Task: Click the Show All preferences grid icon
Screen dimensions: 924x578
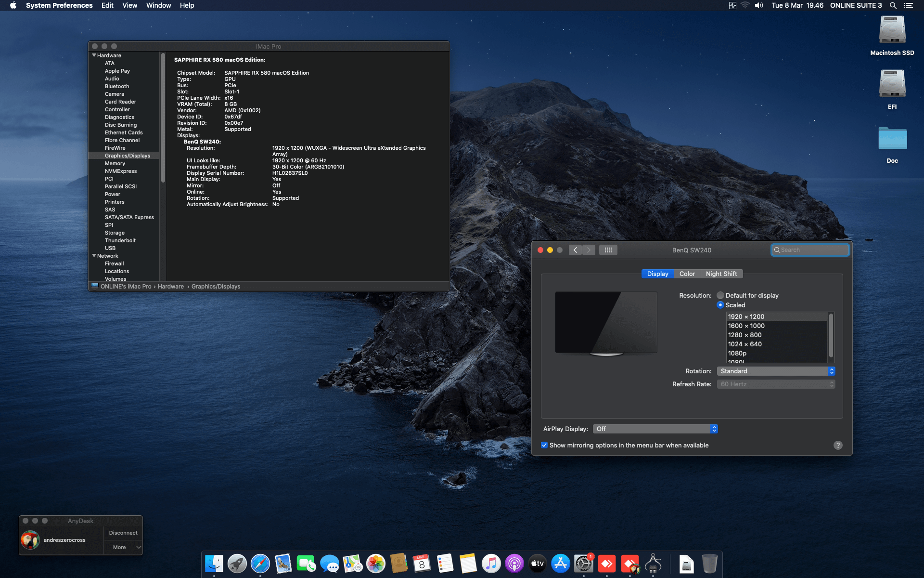Action: coord(608,250)
